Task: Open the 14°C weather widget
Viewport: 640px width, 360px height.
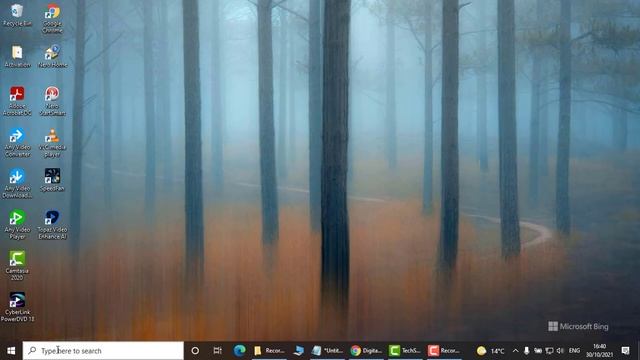Action: tap(491, 351)
